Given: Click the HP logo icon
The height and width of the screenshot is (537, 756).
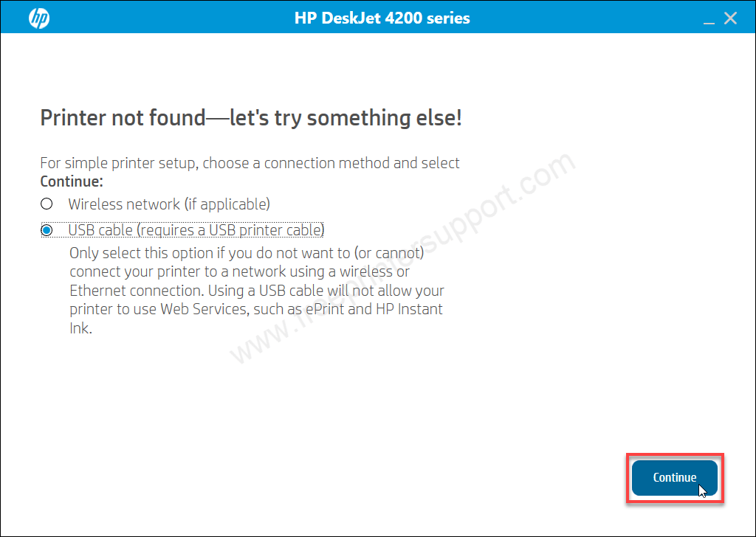Looking at the screenshot, I should (39, 18).
